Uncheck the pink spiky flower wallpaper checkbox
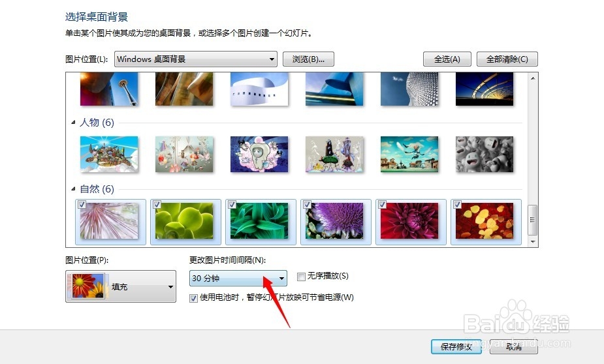604x364 pixels. click(x=82, y=204)
